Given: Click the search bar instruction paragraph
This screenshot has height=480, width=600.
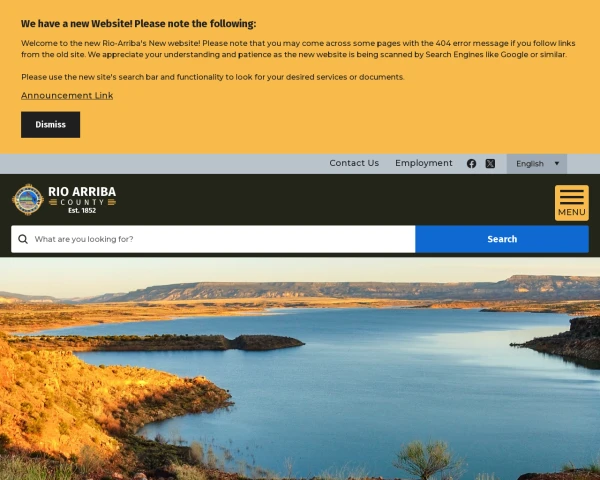Looking at the screenshot, I should [213, 77].
